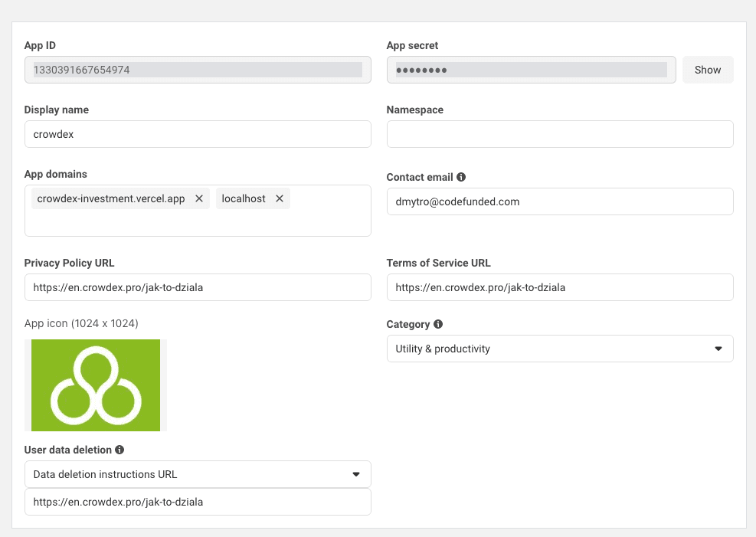Open the user data deletion method dropdown
The height and width of the screenshot is (537, 756).
coord(198,474)
